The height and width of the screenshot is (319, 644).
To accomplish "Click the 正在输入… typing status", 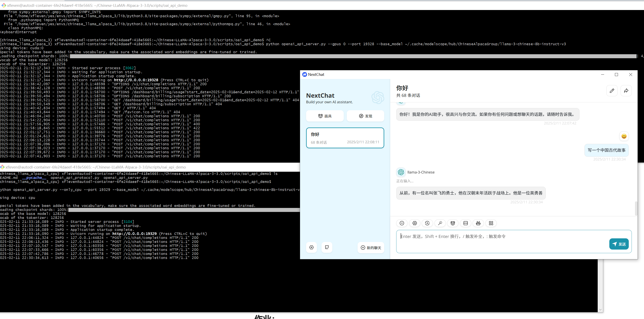I will [x=405, y=181].
